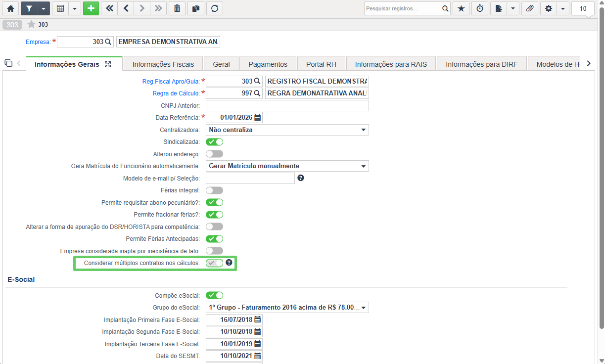This screenshot has height=364, width=605.
Task: Switch to Pagamentos tab
Action: (268, 64)
